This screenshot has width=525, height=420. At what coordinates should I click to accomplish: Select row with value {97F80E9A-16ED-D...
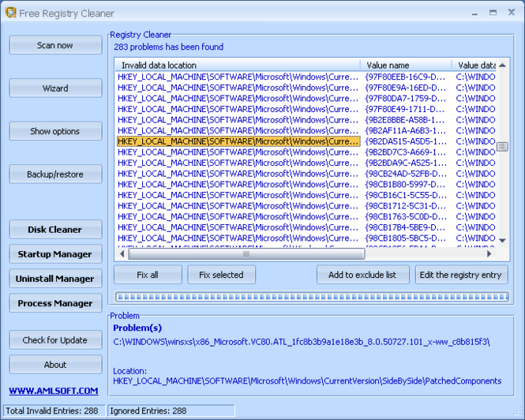pos(306,88)
